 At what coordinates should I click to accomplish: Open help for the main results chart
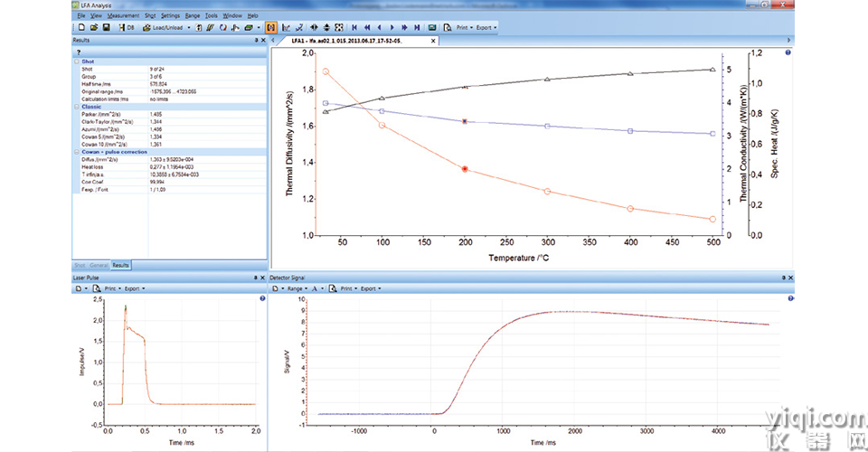pos(788,52)
